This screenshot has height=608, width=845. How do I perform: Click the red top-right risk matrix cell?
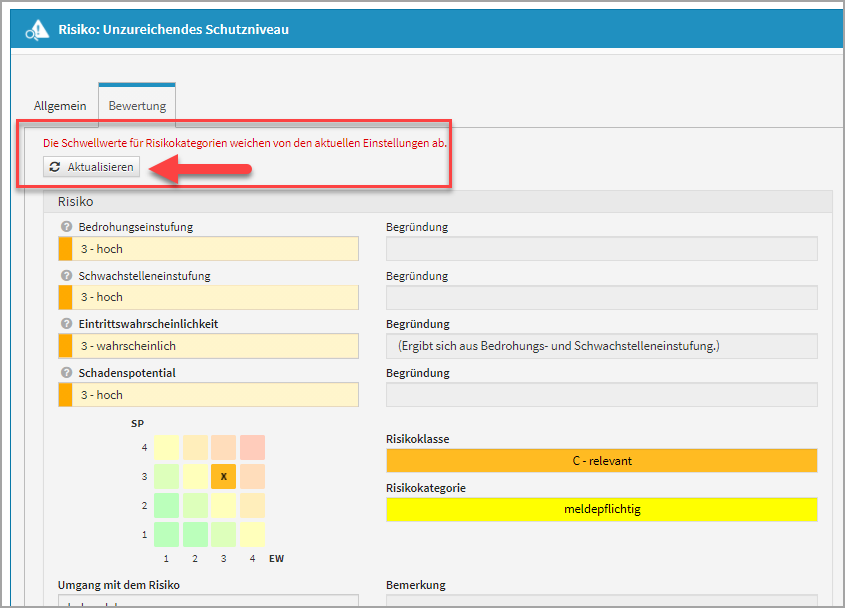click(252, 448)
